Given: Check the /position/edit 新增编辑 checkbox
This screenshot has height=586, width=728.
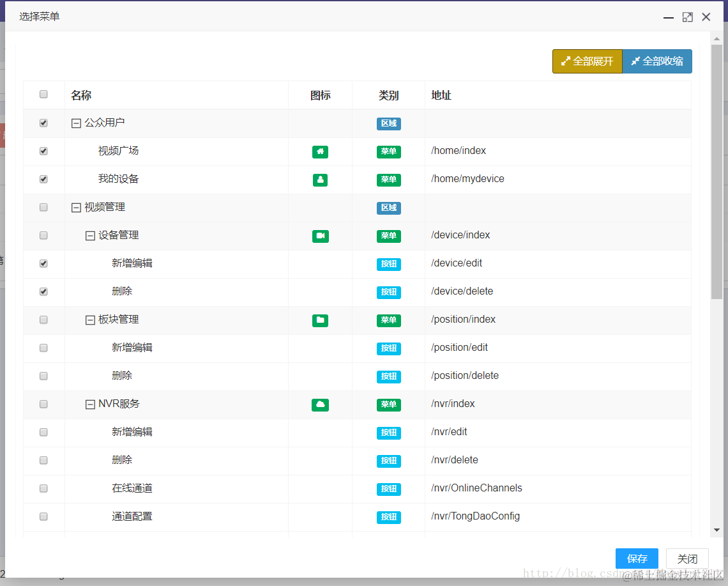Looking at the screenshot, I should (x=43, y=348).
